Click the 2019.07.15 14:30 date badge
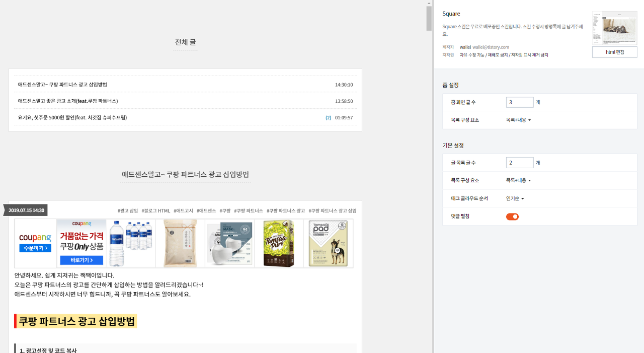 pos(26,210)
